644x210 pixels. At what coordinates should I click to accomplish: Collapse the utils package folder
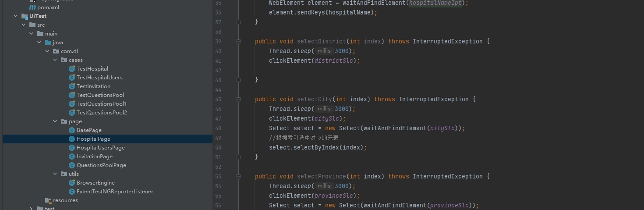tap(55, 174)
